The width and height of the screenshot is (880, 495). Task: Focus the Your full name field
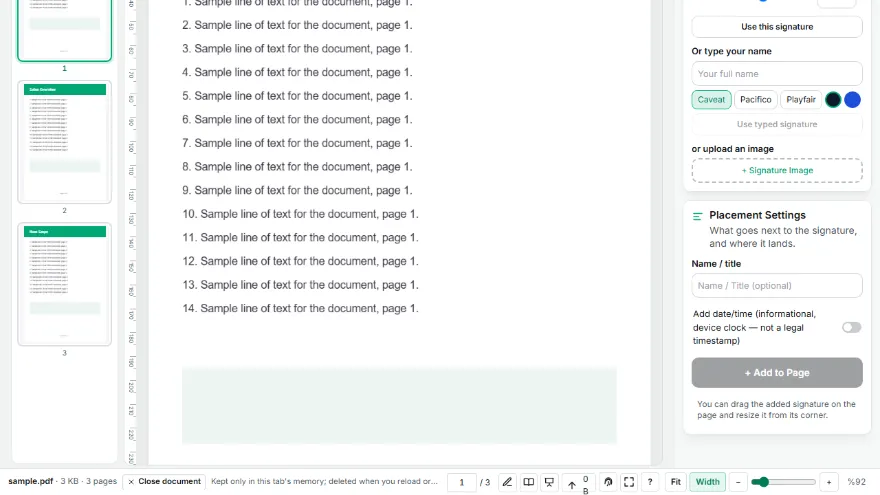tap(777, 74)
